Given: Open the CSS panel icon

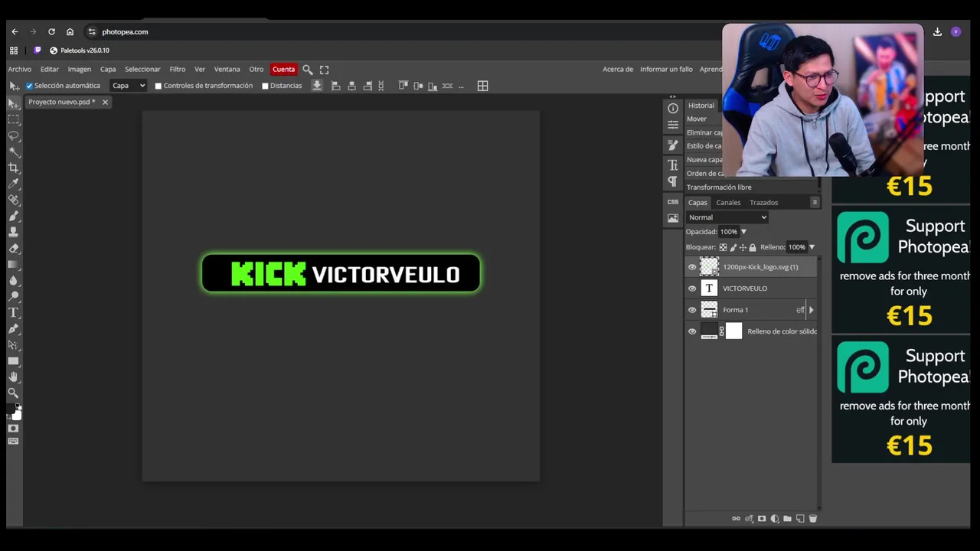Looking at the screenshot, I should tap(673, 202).
